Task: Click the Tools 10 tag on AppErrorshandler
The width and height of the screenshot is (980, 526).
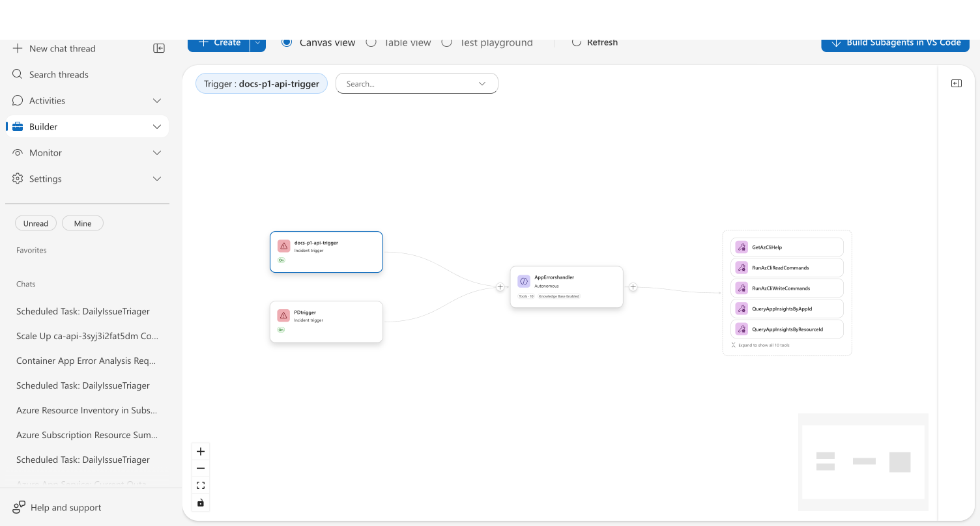Action: pyautogui.click(x=526, y=296)
